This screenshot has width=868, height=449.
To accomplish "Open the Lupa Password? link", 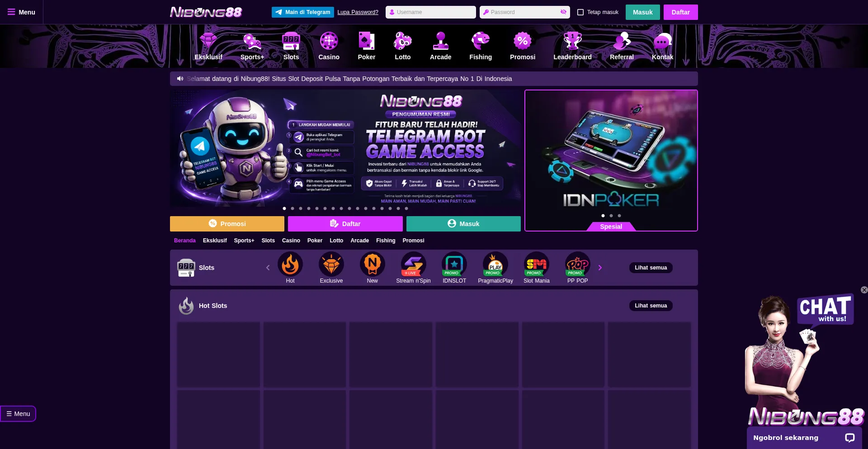I will (x=358, y=12).
